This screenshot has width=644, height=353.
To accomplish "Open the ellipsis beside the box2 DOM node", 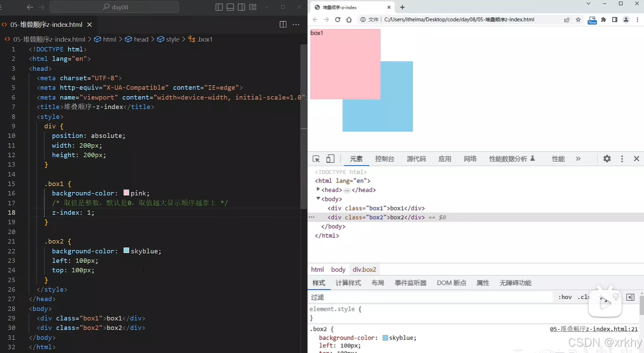I will tap(312, 217).
